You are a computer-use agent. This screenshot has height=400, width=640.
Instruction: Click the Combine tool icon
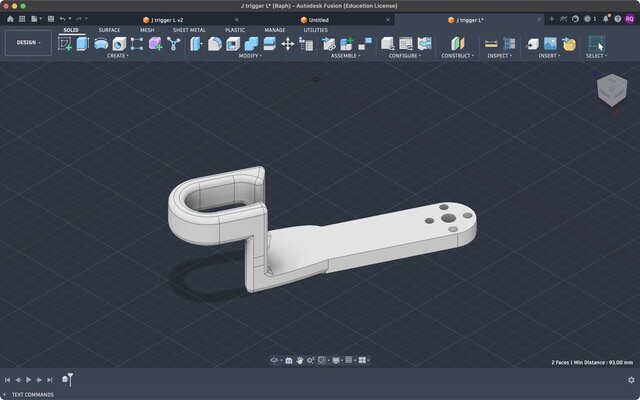(251, 44)
